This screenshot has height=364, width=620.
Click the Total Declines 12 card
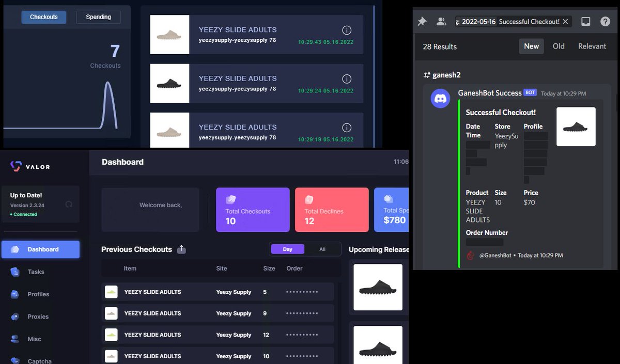click(x=332, y=210)
